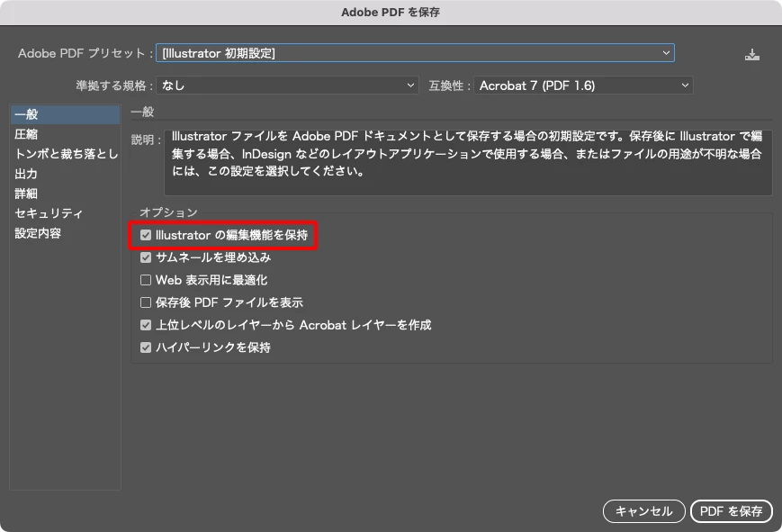This screenshot has height=532, width=782.
Task: Toggle Acrobat レイヤーを作成 checkbox
Action: point(146,325)
